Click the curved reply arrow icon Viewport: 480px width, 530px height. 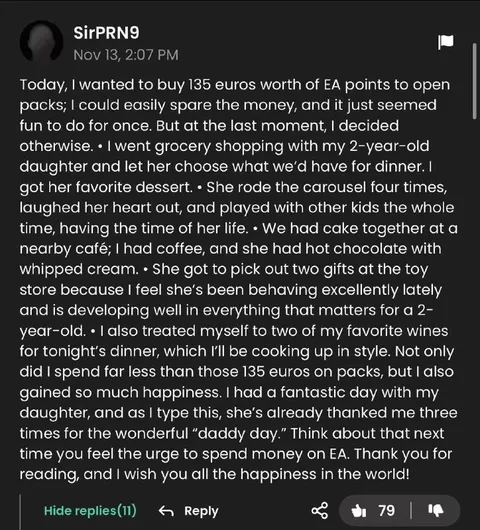(166, 511)
